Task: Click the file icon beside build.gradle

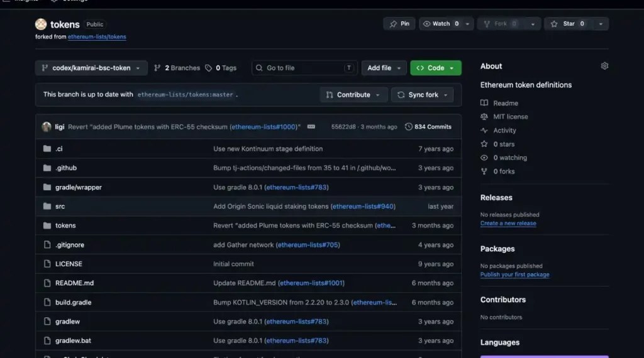Action: click(47, 302)
